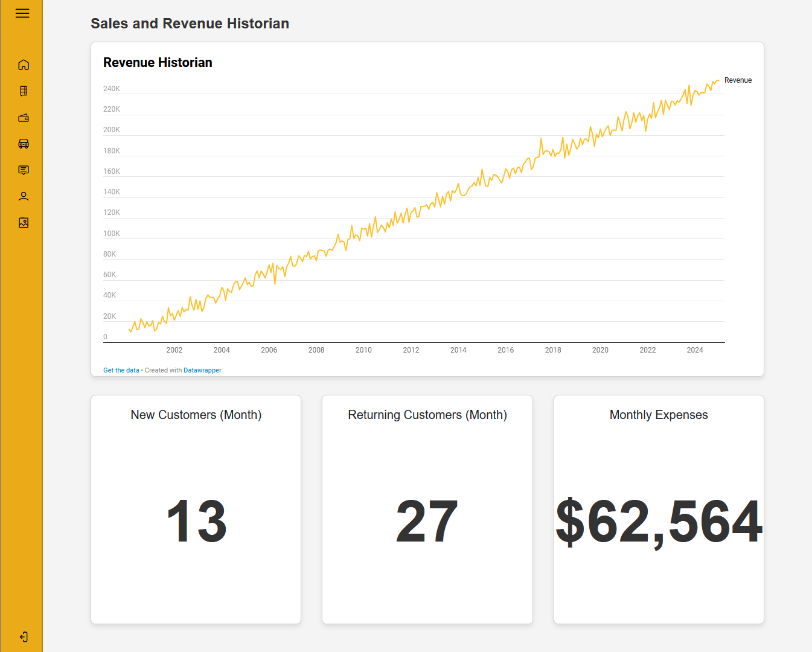Image resolution: width=812 pixels, height=652 pixels.
Task: Click the 'Sales and Revenue Historian' page heading
Action: (x=190, y=24)
